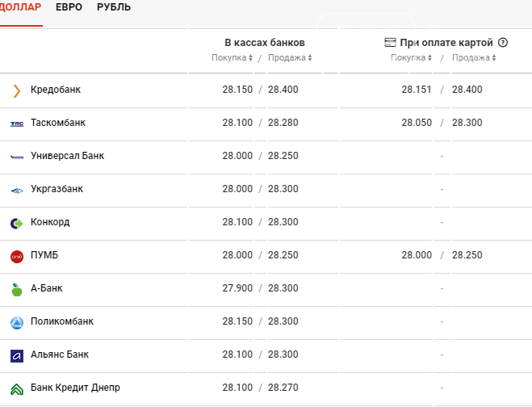Screen dimensions: 532x407
Task: Sort by card payment Продажа column
Action: (x=474, y=58)
